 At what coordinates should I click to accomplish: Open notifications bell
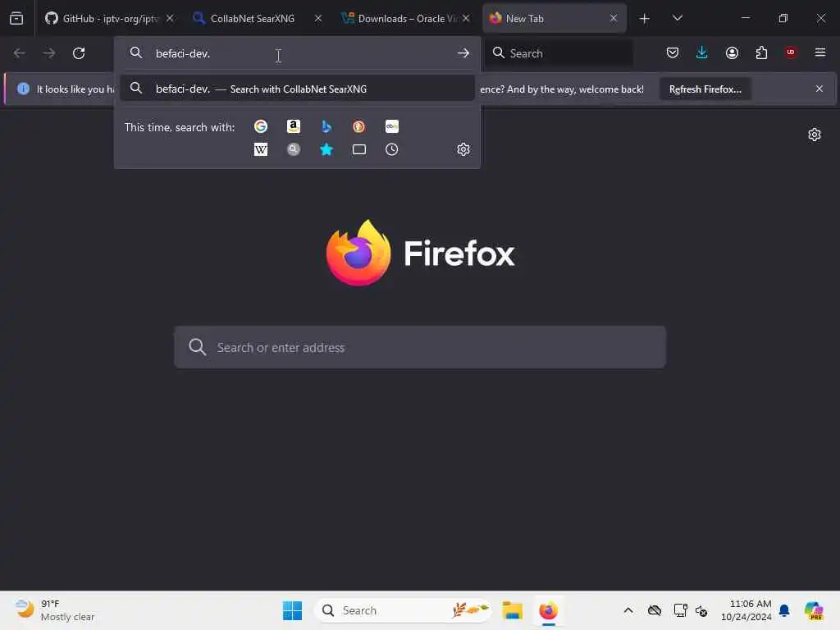(784, 610)
